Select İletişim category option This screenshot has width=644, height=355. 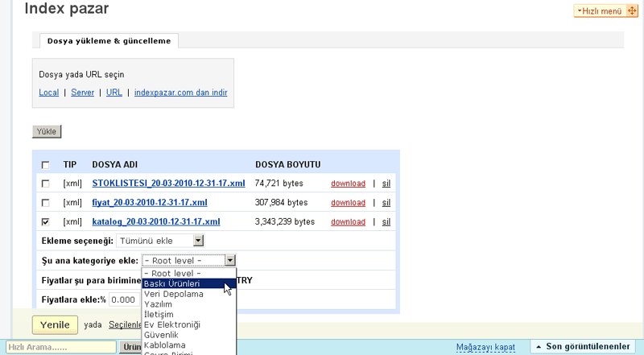(x=189, y=315)
